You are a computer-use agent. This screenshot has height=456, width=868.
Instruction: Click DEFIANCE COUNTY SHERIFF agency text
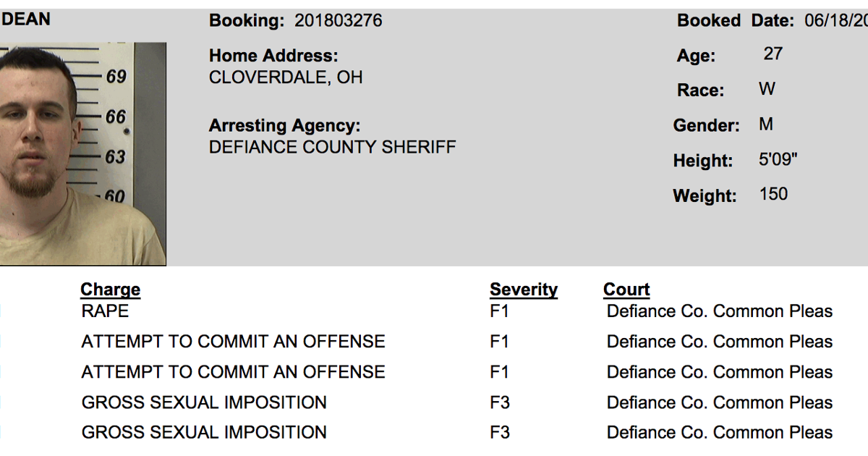332,148
